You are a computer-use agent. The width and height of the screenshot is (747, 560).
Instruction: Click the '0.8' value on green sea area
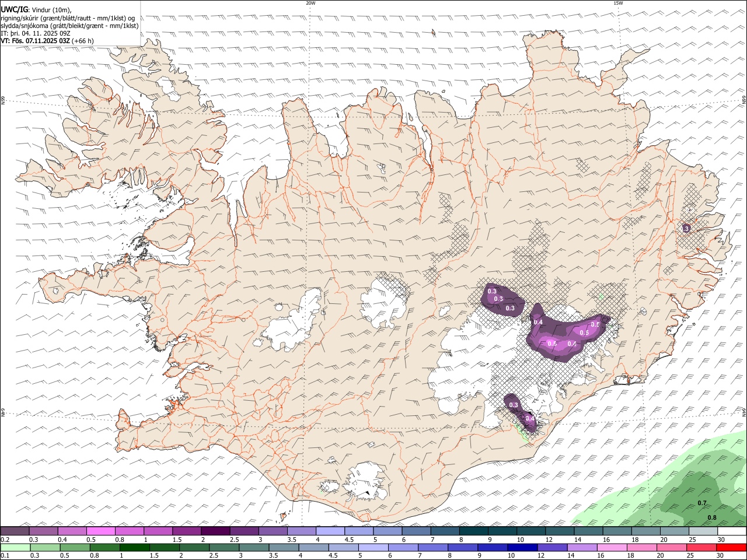pos(712,518)
